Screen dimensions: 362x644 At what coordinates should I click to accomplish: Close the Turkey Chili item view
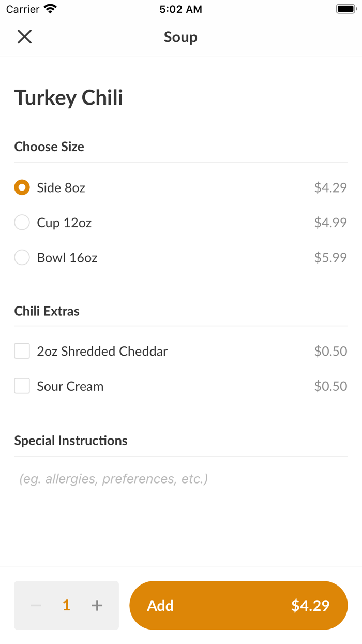point(24,37)
